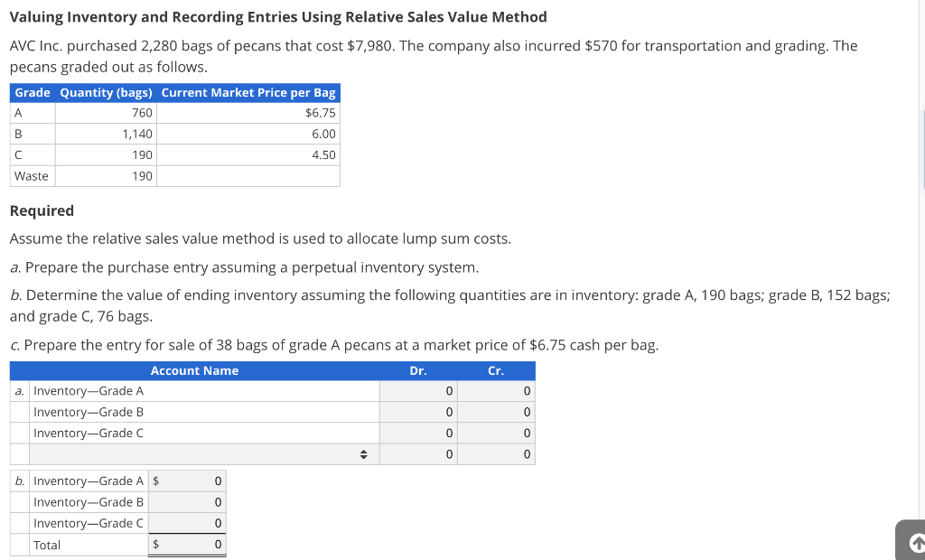The height and width of the screenshot is (560, 925).
Task: Enter value in part b Inventory—Grade A field
Action: pyautogui.click(x=186, y=481)
